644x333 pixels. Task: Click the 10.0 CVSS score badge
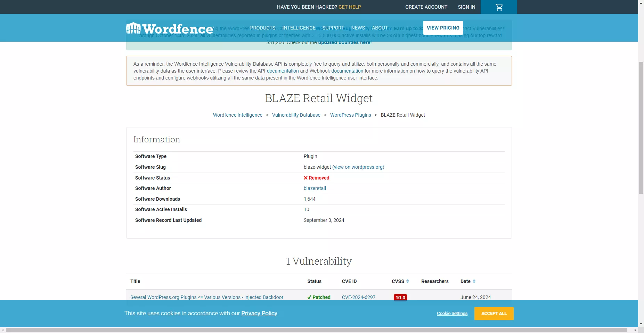tap(400, 297)
